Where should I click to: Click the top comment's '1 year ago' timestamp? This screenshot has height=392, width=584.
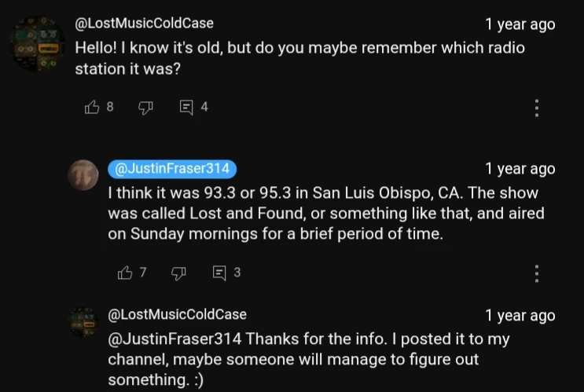point(520,24)
